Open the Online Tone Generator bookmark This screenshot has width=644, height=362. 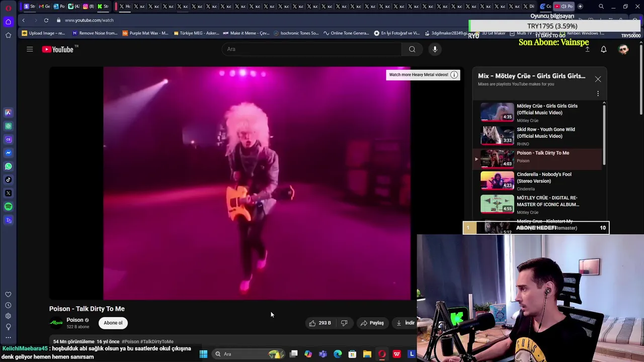pyautogui.click(x=347, y=33)
